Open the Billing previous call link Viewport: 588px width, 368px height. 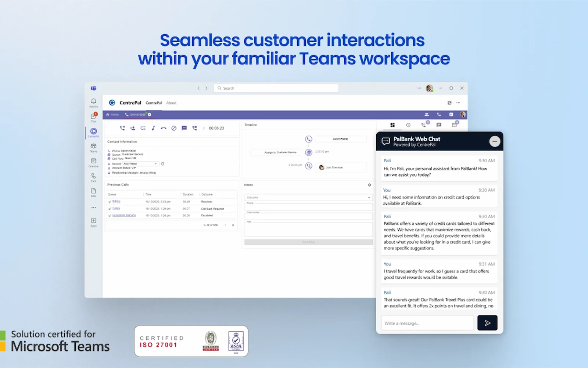tap(116, 201)
